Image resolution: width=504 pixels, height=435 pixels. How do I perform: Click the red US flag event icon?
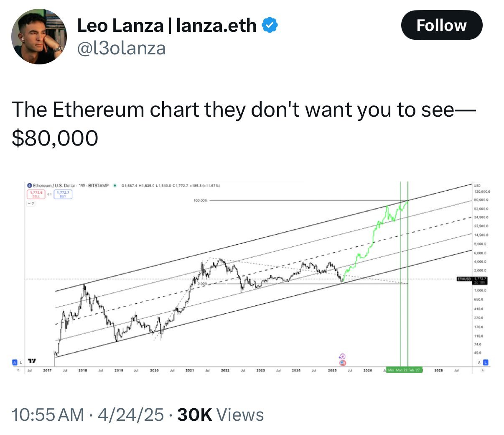pyautogui.click(x=342, y=362)
